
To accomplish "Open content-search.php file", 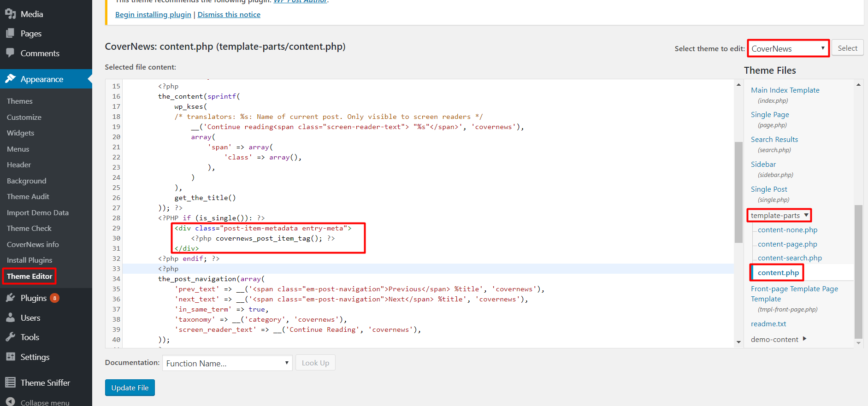I will tap(790, 258).
